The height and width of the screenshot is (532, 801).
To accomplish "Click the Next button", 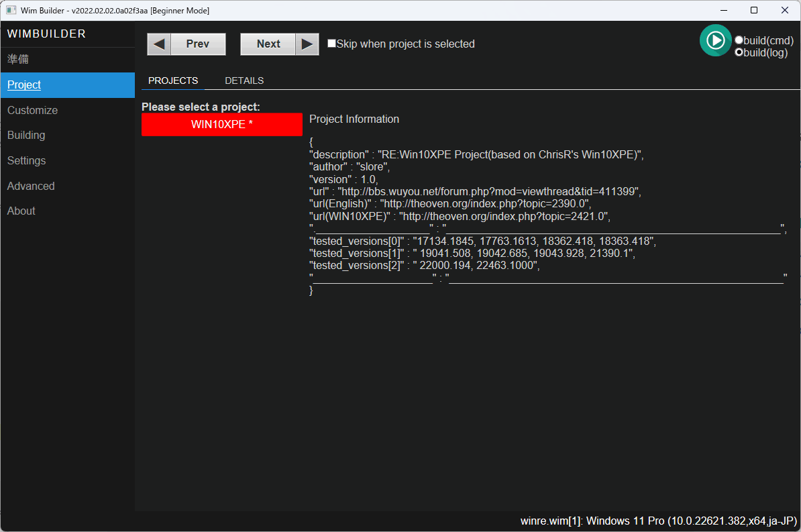I will [x=268, y=44].
